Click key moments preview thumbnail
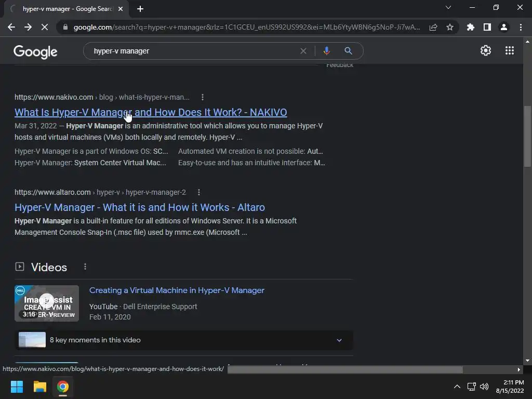Image resolution: width=532 pixels, height=399 pixels. 32,340
